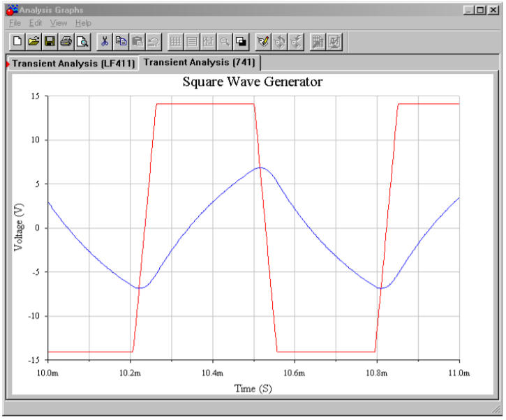Open the View menu
Image resolution: width=506 pixels, height=420 pixels.
pos(59,23)
